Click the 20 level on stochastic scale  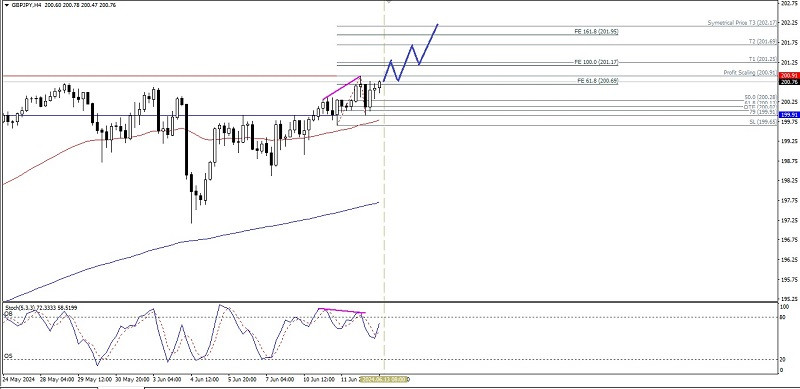(x=784, y=359)
